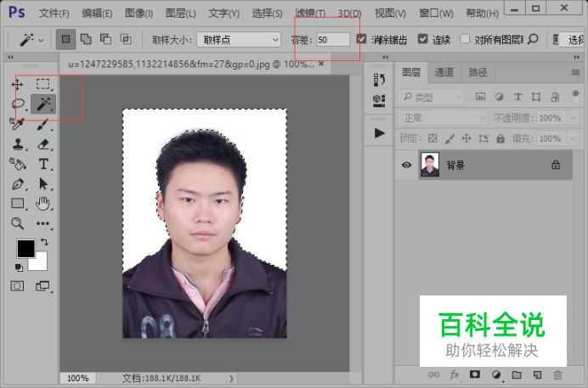Toggle lock all padlock icon
This screenshot has width=588, height=388.
(x=500, y=138)
